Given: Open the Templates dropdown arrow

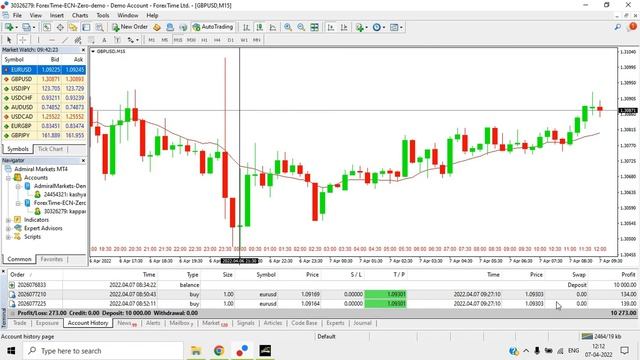Looking at the screenshot, I should coord(401,27).
